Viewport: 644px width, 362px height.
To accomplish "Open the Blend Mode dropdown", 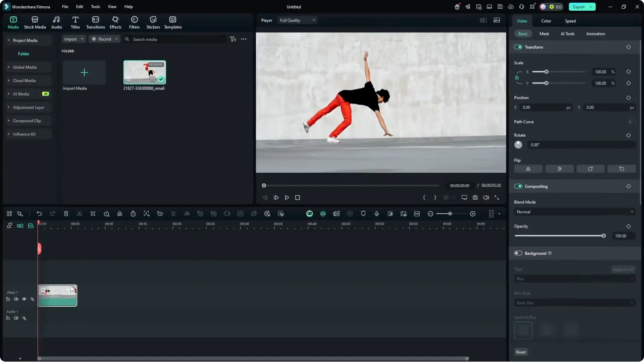I will (574, 212).
